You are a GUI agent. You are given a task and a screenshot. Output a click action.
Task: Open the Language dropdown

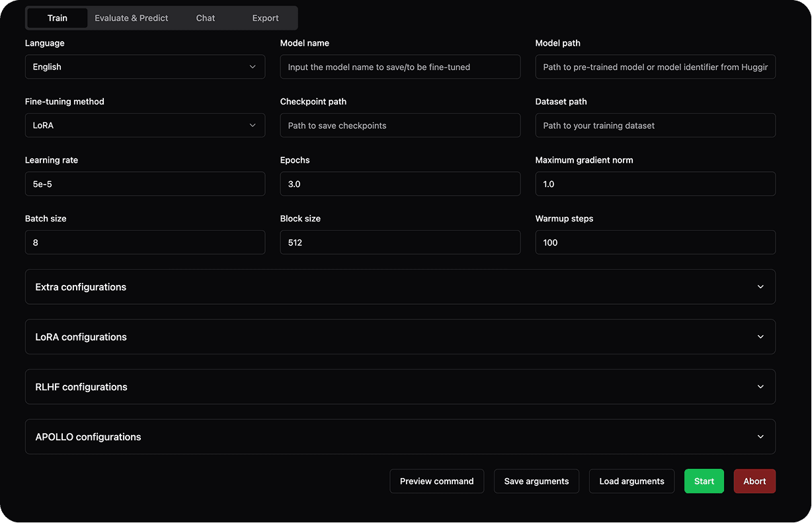click(x=145, y=67)
